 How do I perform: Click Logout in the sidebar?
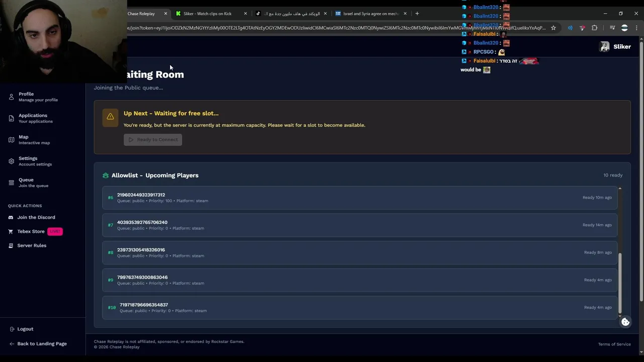(x=25, y=329)
